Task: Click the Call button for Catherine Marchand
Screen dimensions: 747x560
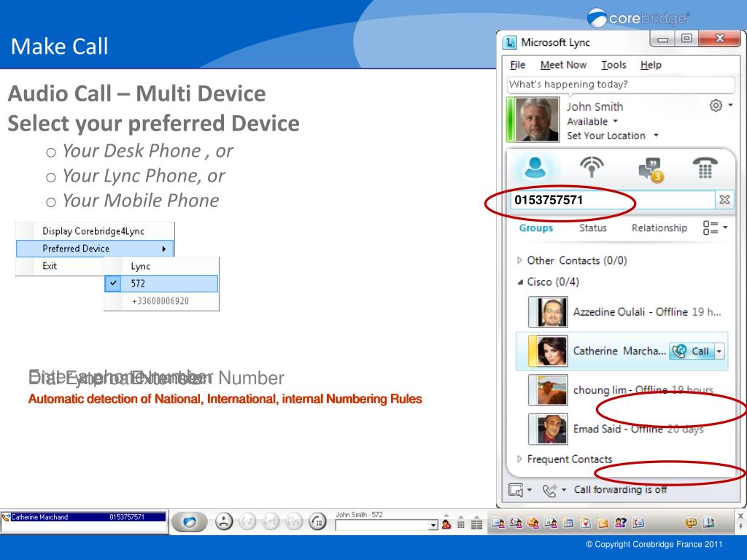Action: (x=692, y=351)
